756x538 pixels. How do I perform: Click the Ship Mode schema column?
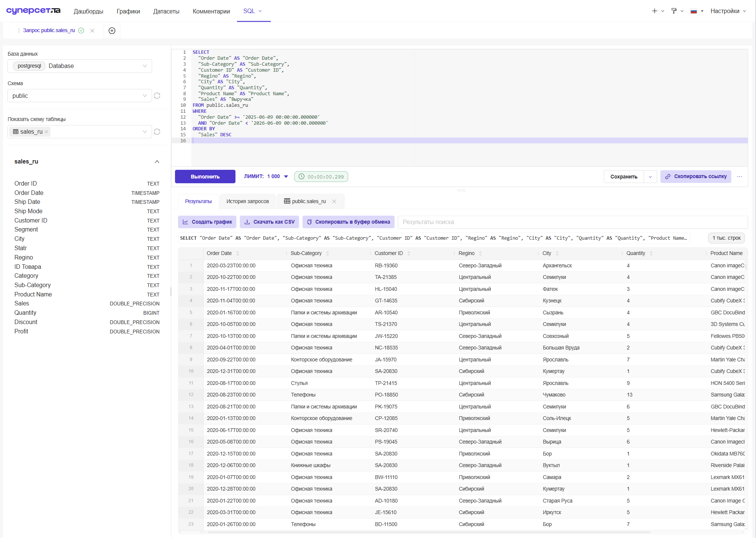coord(87,211)
